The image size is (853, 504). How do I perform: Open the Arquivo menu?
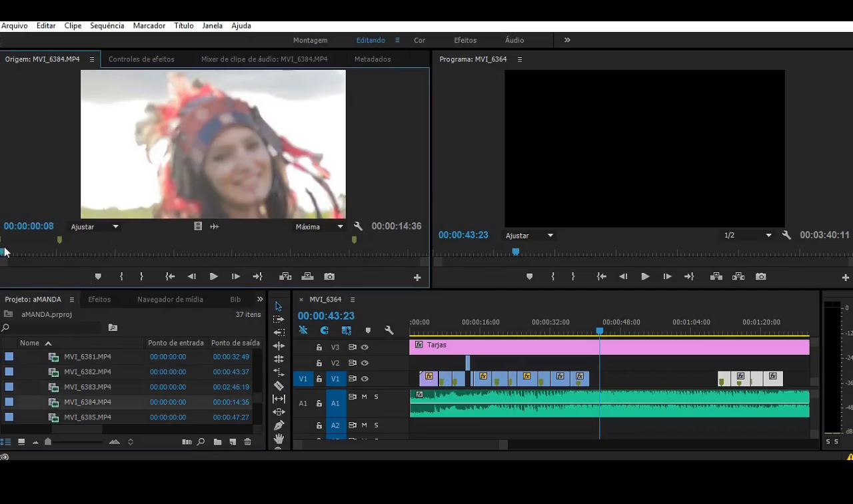click(x=15, y=25)
